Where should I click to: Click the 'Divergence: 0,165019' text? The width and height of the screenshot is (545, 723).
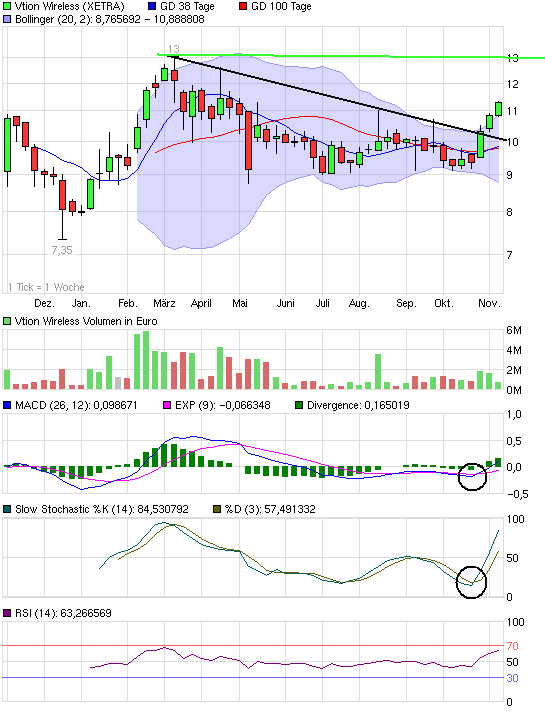pos(358,405)
